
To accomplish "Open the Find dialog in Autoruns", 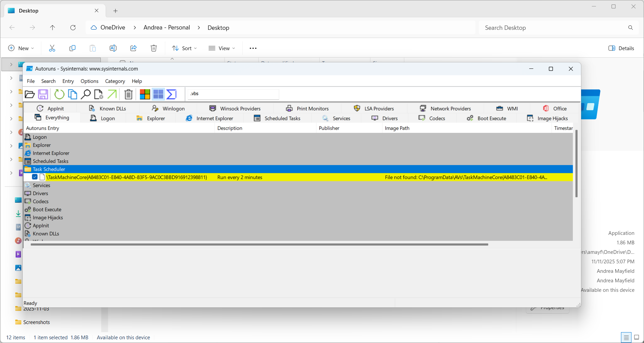I will pyautogui.click(x=86, y=94).
